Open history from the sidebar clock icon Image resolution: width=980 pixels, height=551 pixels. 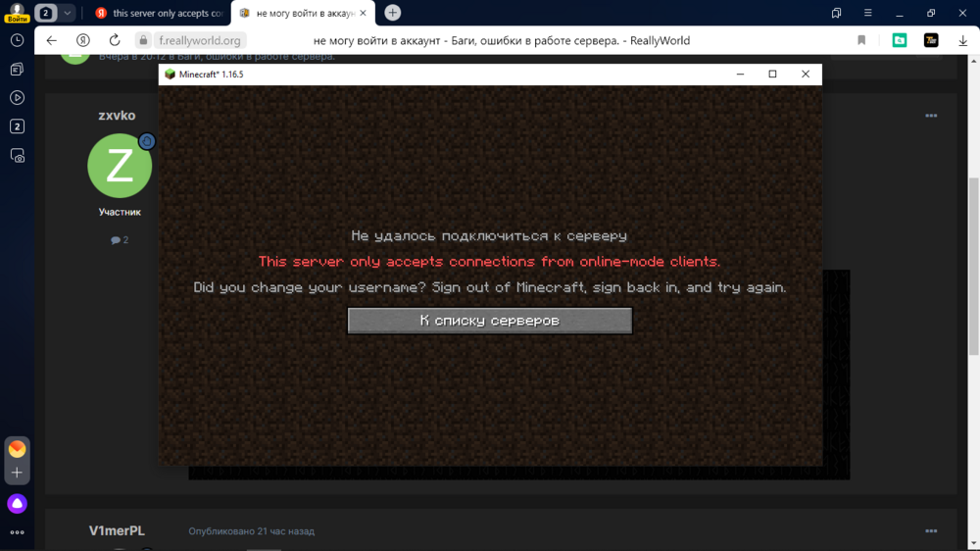tap(17, 40)
